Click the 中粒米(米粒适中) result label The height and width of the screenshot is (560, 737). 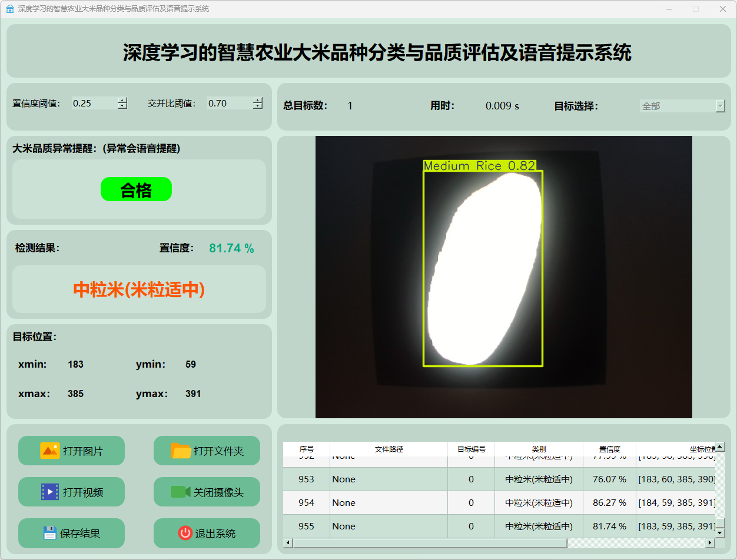click(139, 289)
